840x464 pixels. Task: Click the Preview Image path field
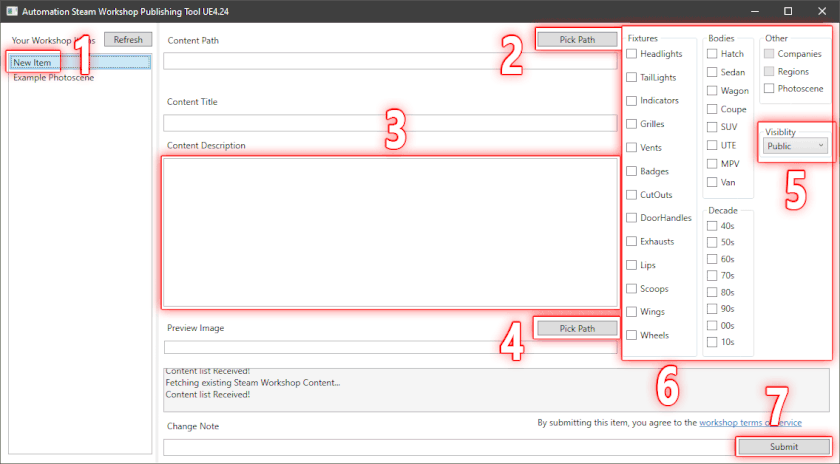(390, 347)
